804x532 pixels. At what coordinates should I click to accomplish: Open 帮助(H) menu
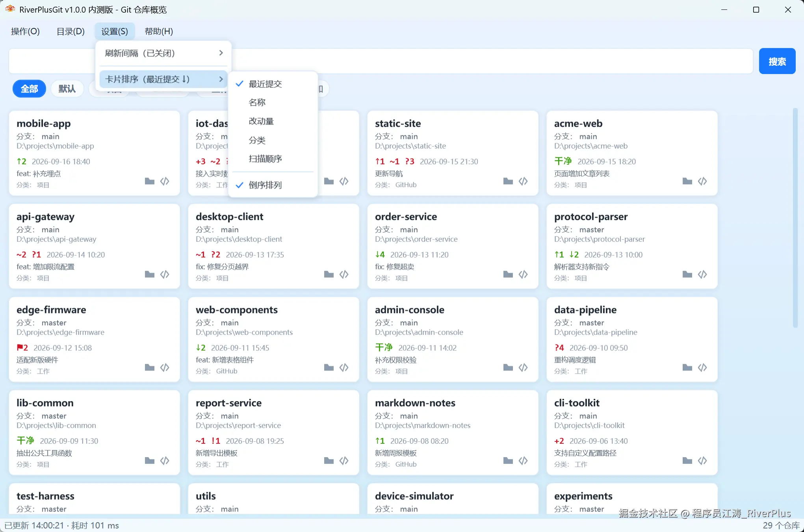pos(159,32)
